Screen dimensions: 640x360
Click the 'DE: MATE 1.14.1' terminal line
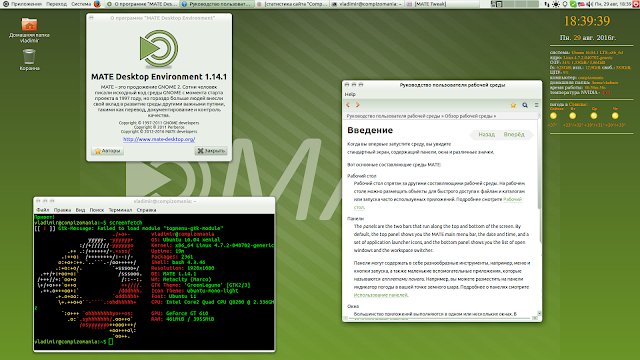pyautogui.click(x=173, y=274)
